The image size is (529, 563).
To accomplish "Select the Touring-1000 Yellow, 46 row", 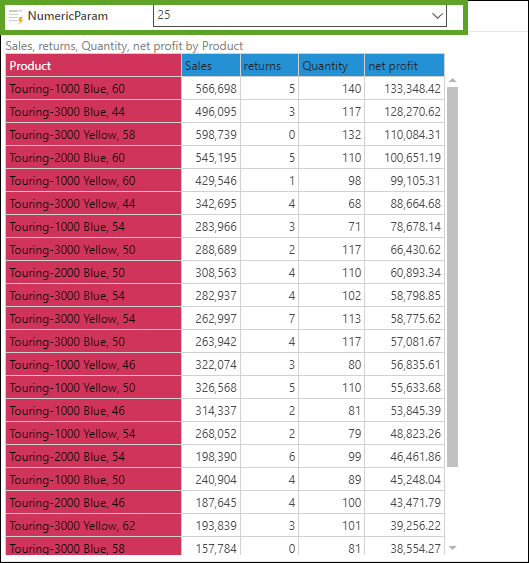I will point(225,364).
